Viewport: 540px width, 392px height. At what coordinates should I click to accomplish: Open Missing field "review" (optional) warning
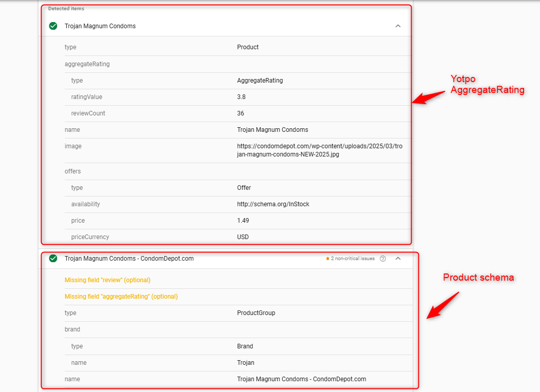[x=107, y=280]
